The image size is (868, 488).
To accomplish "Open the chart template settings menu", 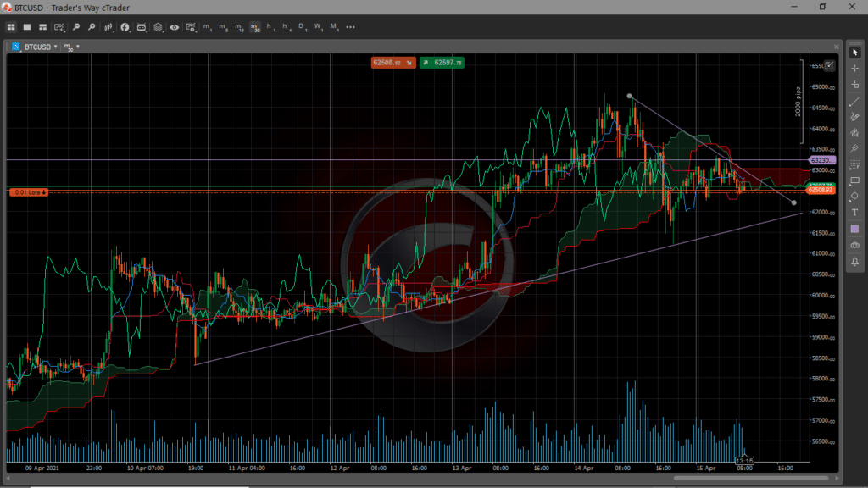I will [191, 27].
